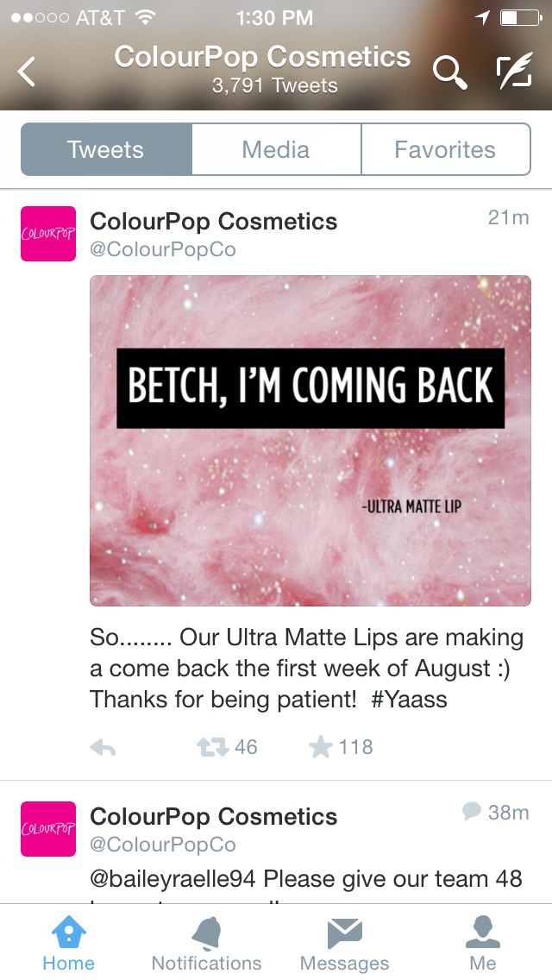Tap ColourPop avatar on 38m tweet
Viewport: 552px width, 980px height.
click(48, 829)
